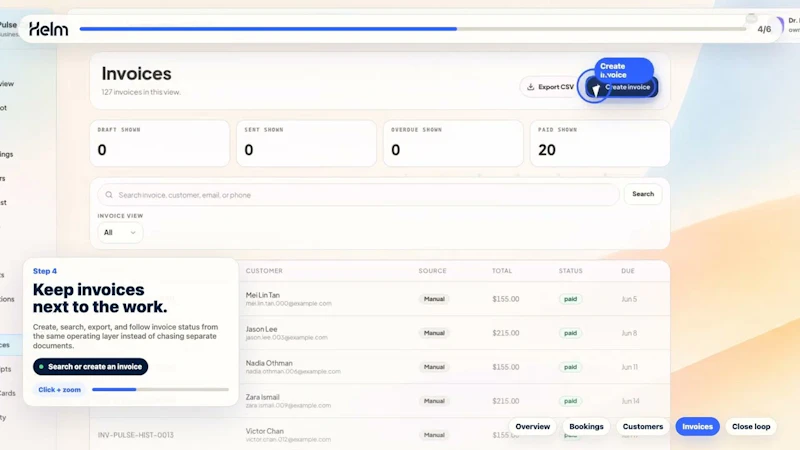Click the Invoices page heading
The height and width of the screenshot is (450, 800).
click(x=136, y=73)
